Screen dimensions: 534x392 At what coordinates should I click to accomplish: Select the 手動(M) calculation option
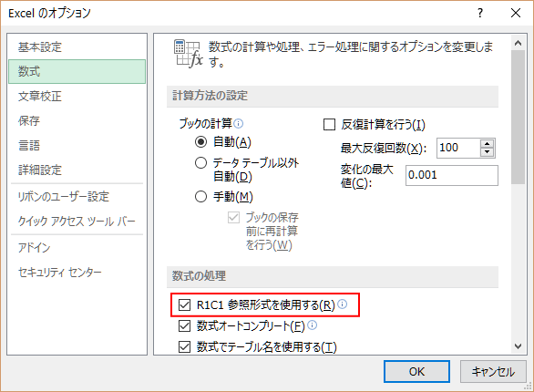coord(200,197)
